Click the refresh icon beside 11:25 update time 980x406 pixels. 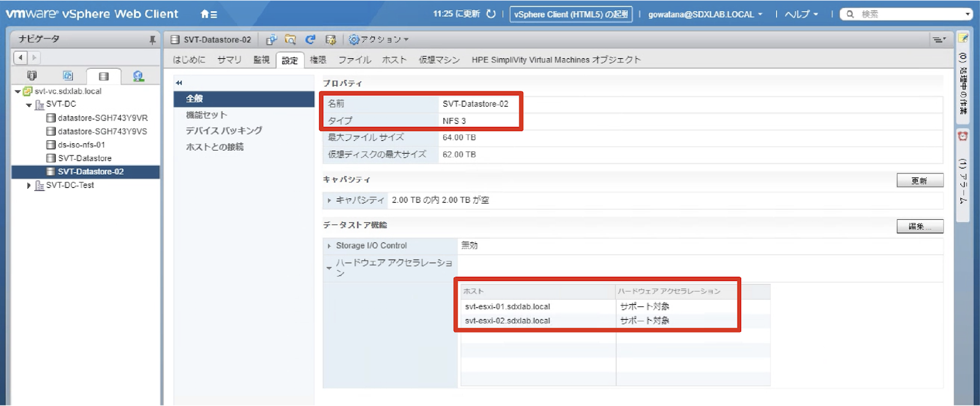(x=491, y=13)
